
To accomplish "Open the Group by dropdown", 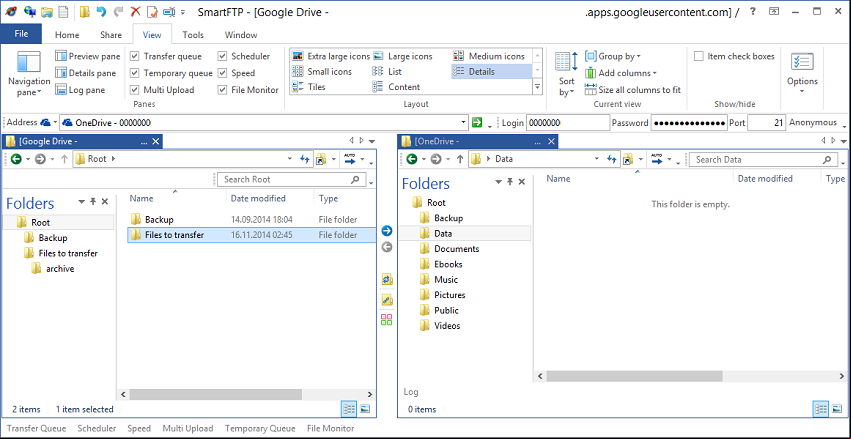I will [x=613, y=56].
